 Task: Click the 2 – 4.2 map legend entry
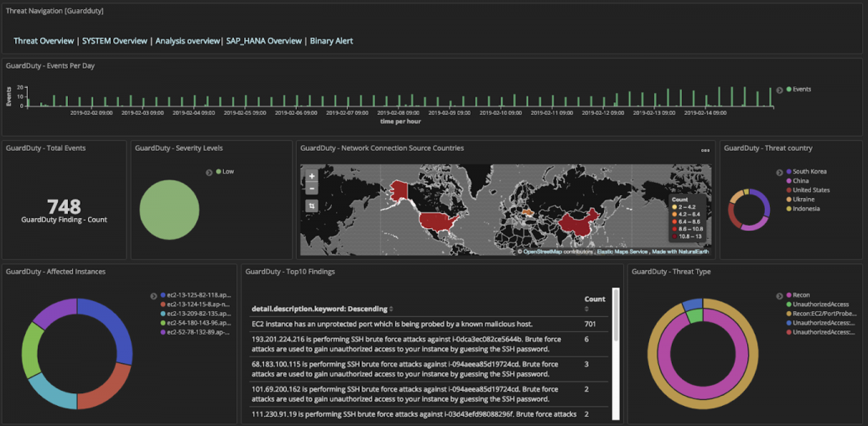tap(684, 205)
